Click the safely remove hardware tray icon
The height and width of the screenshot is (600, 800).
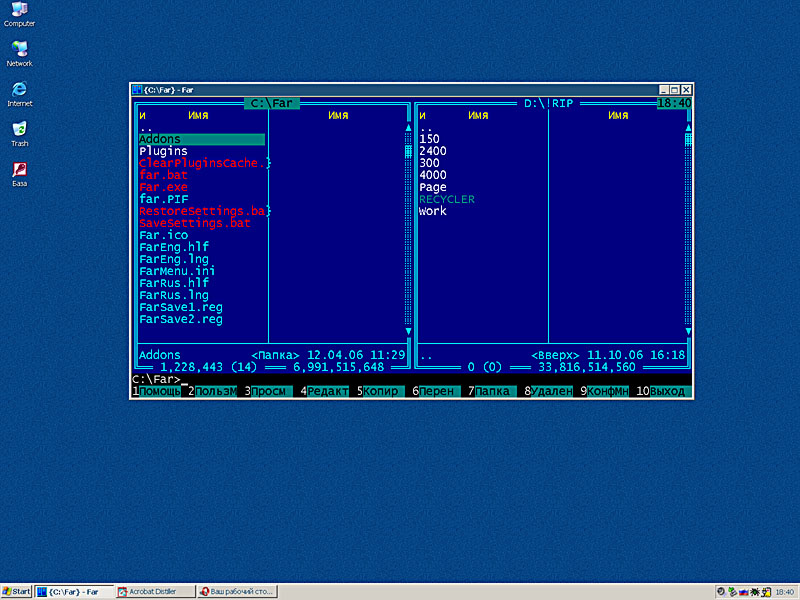732,592
